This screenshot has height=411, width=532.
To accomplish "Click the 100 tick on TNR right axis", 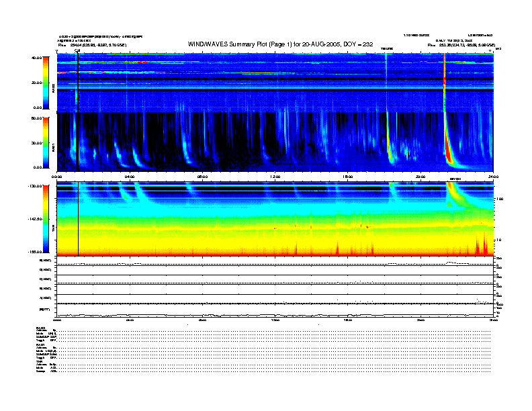I will click(500, 199).
